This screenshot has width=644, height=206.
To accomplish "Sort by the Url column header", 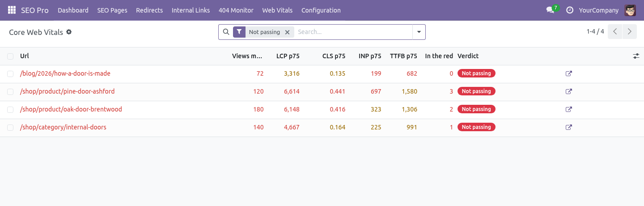I will [x=25, y=56].
